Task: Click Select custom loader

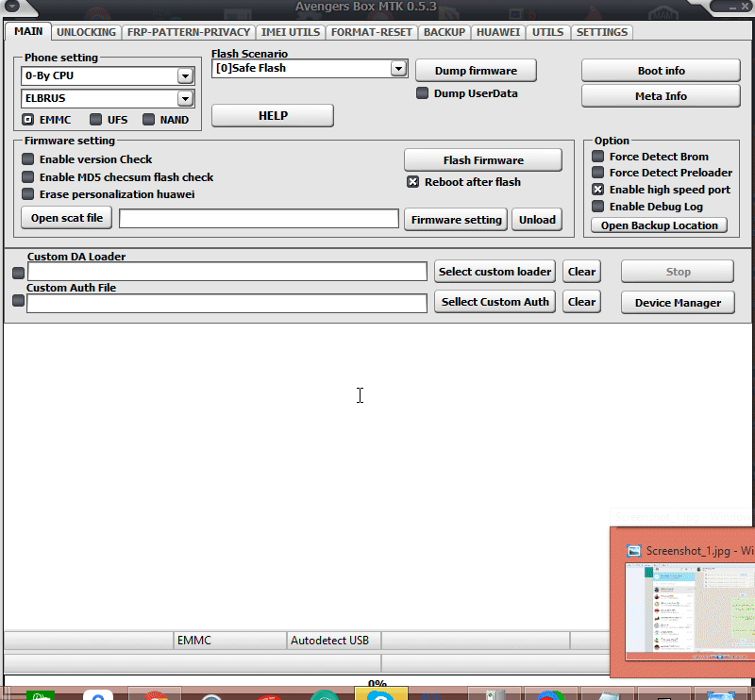Action: pos(495,272)
